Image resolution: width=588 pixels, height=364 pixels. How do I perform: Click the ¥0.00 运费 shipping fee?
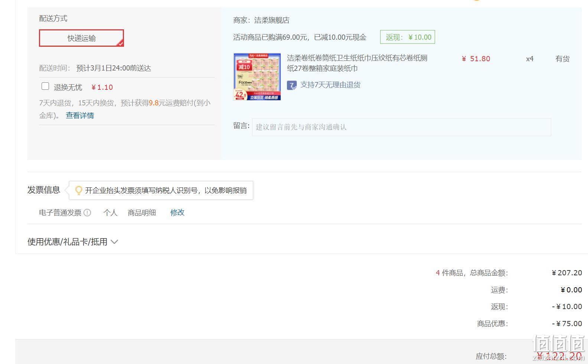pos(571,290)
